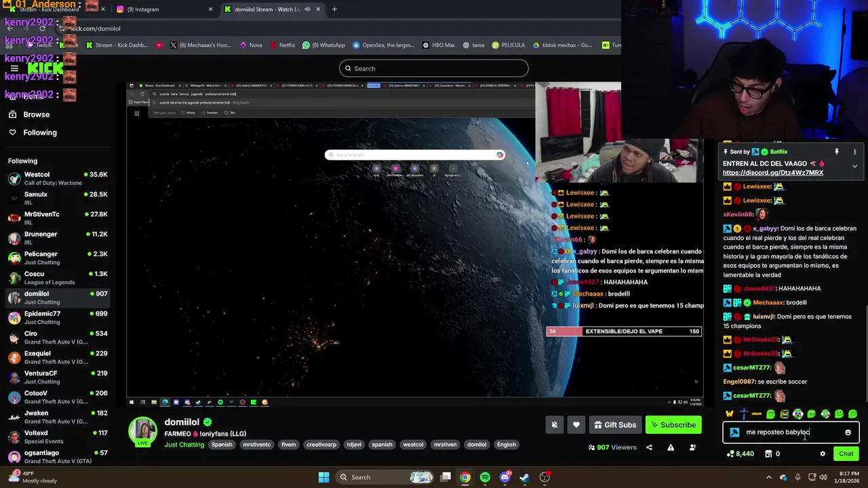Screen dimensions: 868x488
Task: Click the Just Chatting category link
Action: (x=184, y=445)
